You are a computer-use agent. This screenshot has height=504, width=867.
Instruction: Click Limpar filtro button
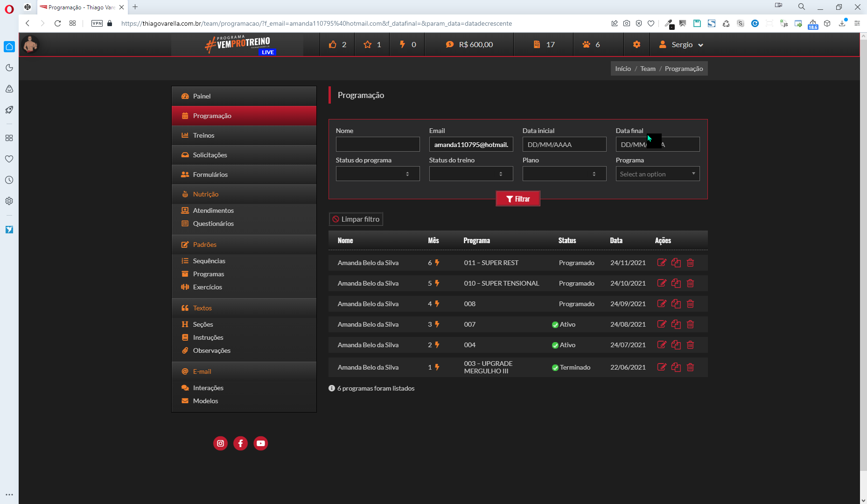point(356,219)
